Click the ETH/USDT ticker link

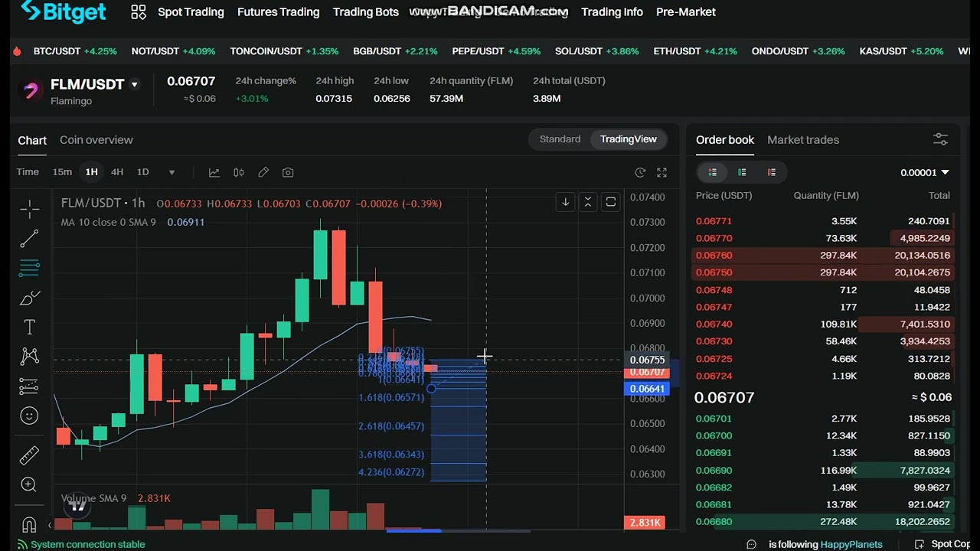[695, 51]
